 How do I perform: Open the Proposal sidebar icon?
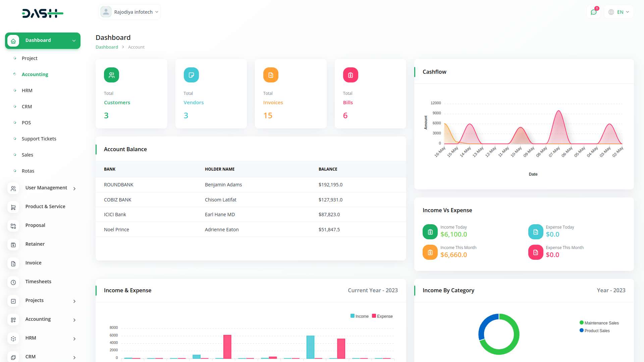coord(13,226)
